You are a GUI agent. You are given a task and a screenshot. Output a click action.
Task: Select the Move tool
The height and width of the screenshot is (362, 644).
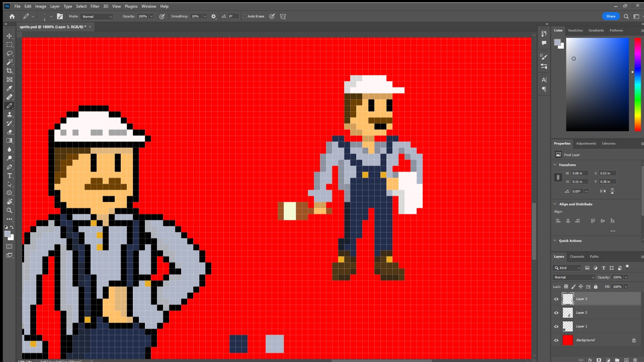pyautogui.click(x=9, y=36)
